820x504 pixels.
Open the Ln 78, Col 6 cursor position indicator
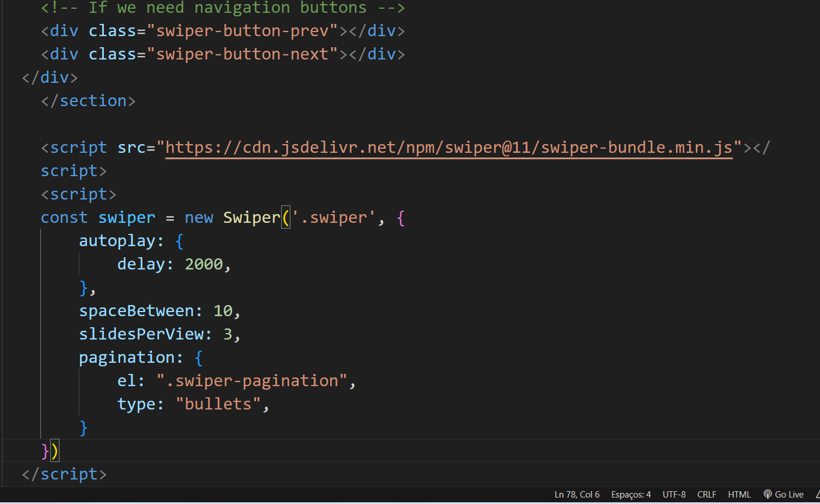577,494
